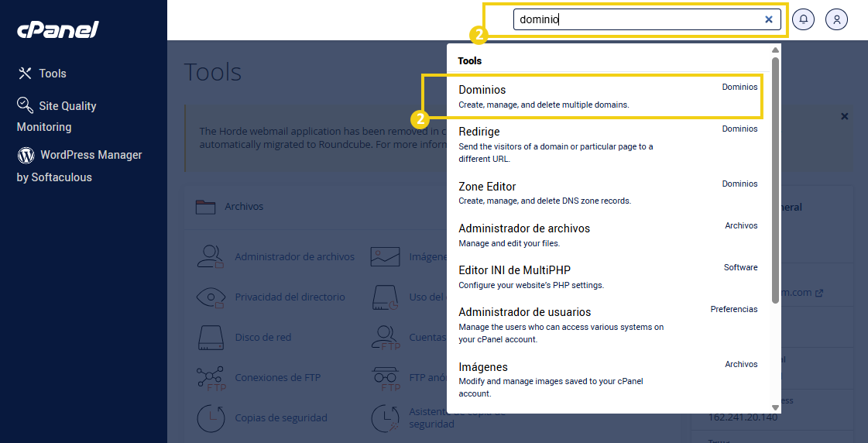Click the Disco de red drive icon
868x443 pixels.
click(211, 338)
